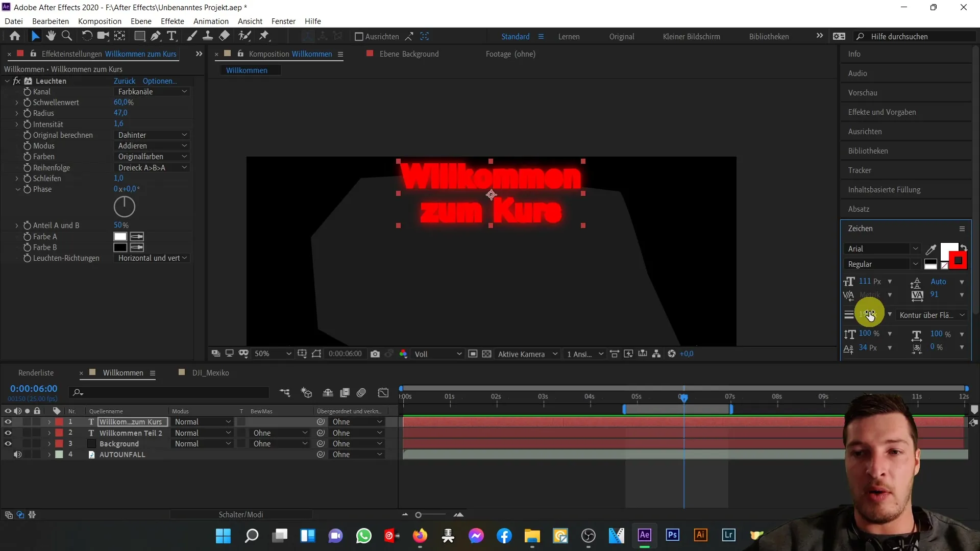Select the Hand tool
Image resolution: width=980 pixels, height=551 pixels.
51,36
